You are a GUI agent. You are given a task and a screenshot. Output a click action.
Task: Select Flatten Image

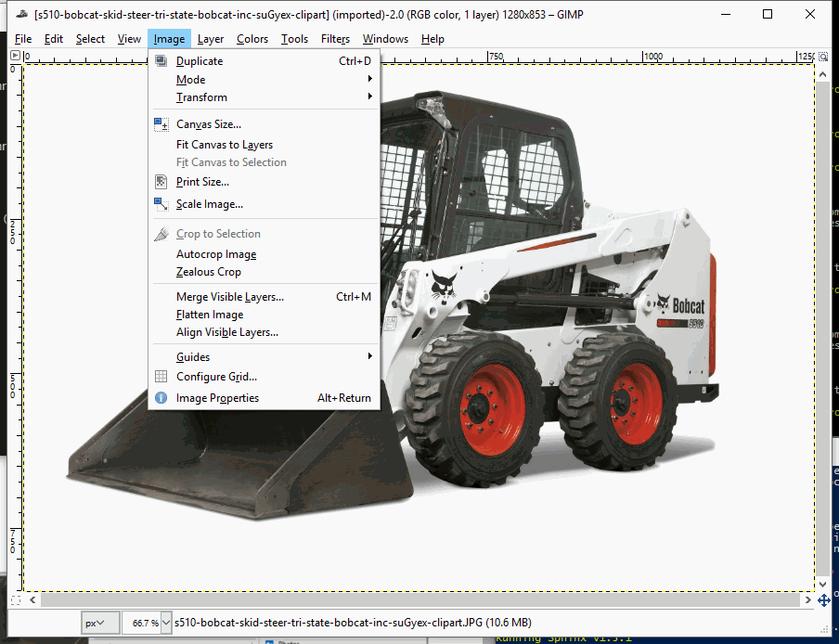265,315
